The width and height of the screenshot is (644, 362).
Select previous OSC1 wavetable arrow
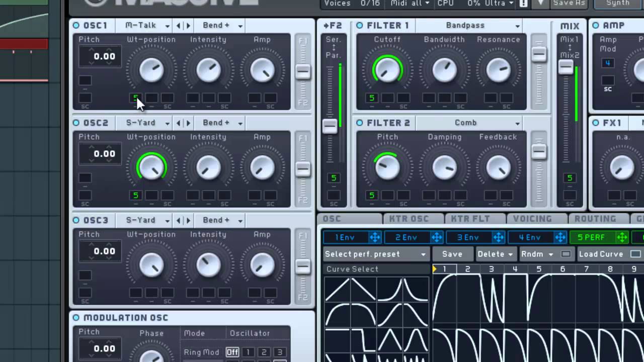click(x=179, y=25)
